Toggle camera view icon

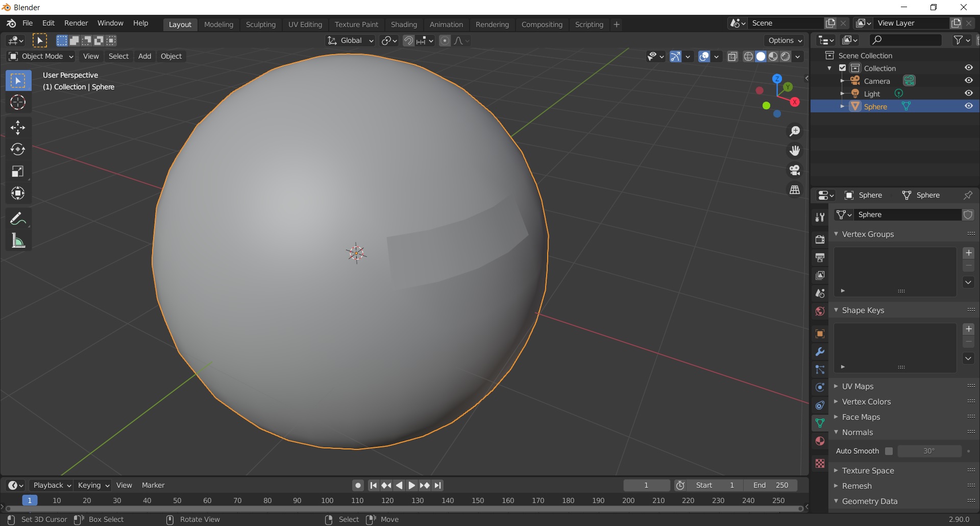pos(795,170)
